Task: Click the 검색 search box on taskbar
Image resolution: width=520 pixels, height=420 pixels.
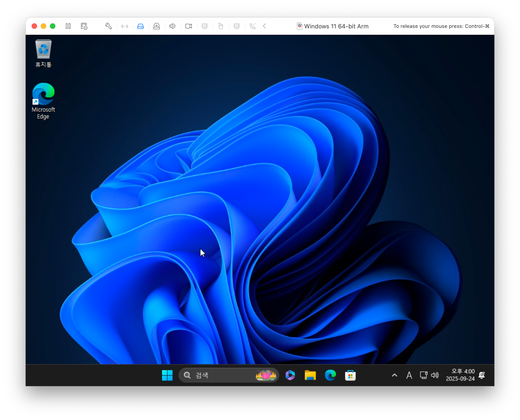Action: tap(228, 375)
